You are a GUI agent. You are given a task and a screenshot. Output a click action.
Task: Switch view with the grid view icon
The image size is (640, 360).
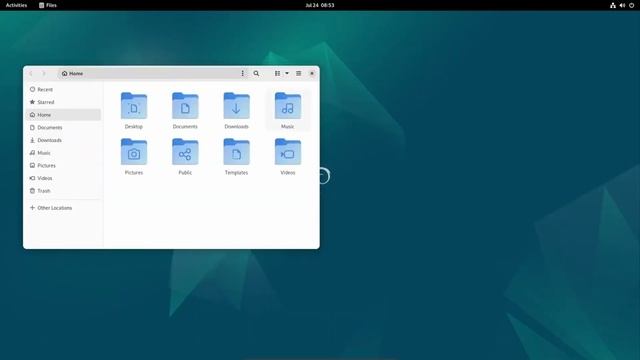coord(278,73)
